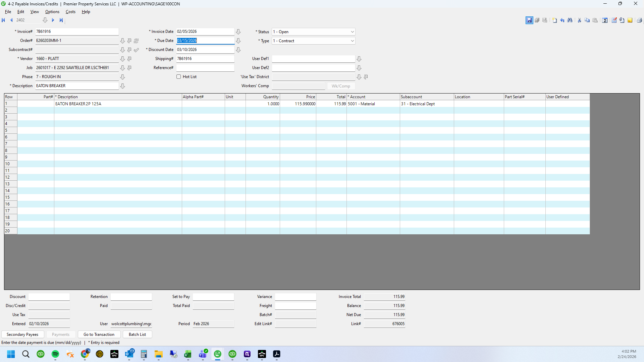Open the Costs menu
The width and height of the screenshot is (644, 362).
click(x=70, y=12)
